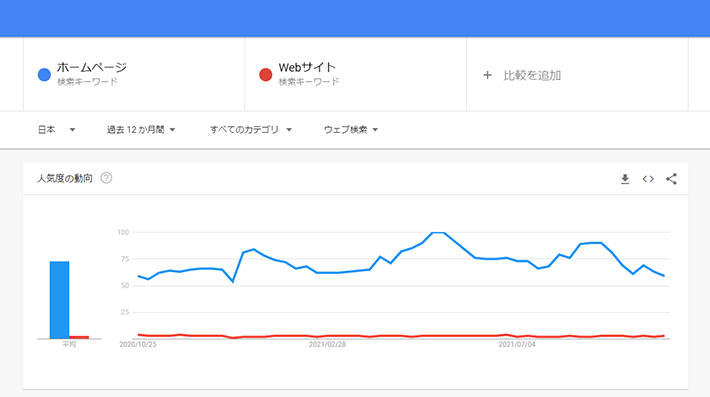This screenshot has height=397, width=710.
Task: Expand the ウェブ検索 search type dropdown
Action: click(x=350, y=129)
